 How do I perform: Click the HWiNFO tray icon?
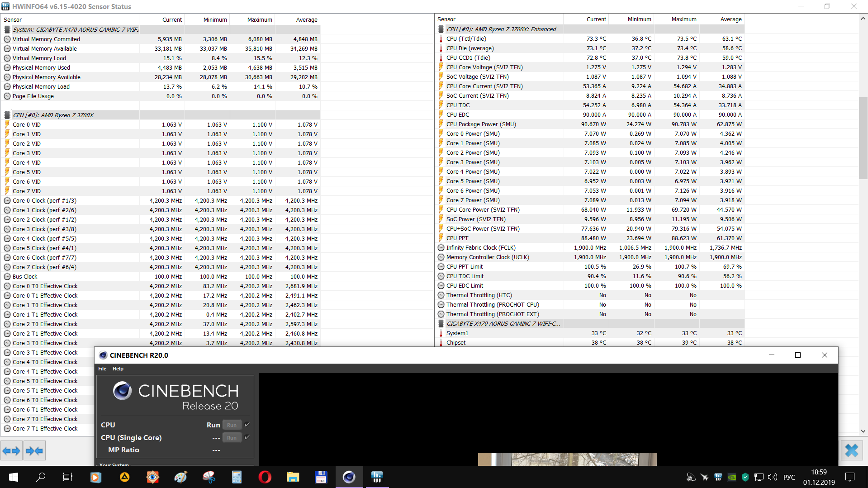coord(718,477)
